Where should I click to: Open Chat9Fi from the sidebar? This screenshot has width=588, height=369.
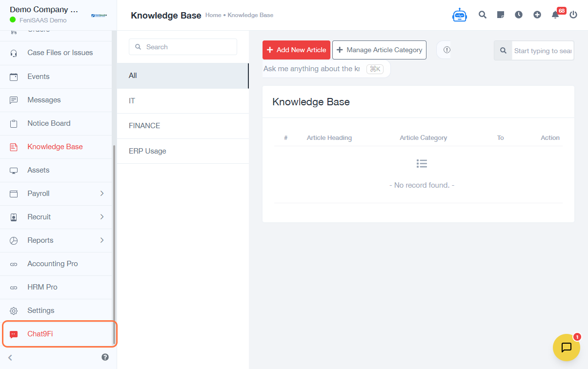click(40, 334)
